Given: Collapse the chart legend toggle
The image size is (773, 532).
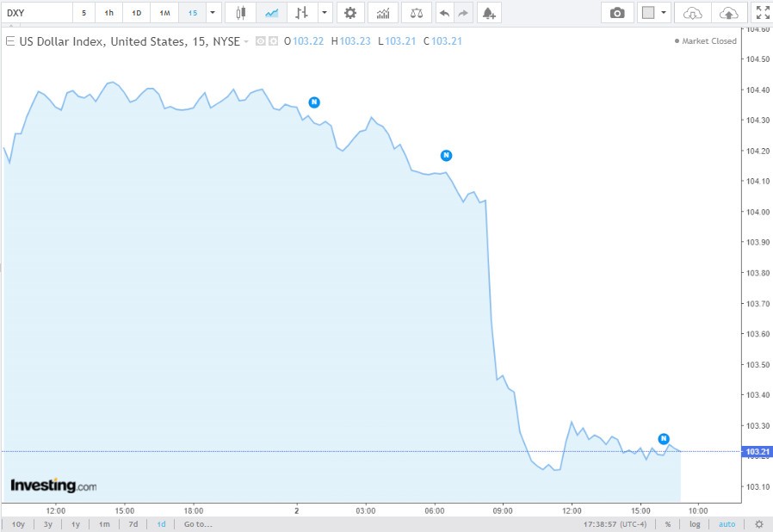Looking at the screenshot, I should 9,41.
